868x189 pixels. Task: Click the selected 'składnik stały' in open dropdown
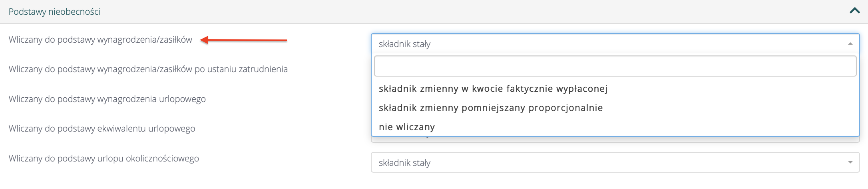click(404, 44)
